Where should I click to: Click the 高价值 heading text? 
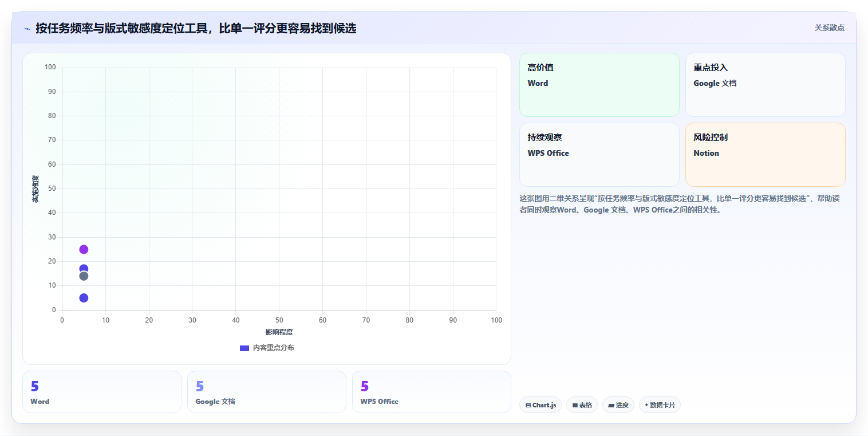540,68
